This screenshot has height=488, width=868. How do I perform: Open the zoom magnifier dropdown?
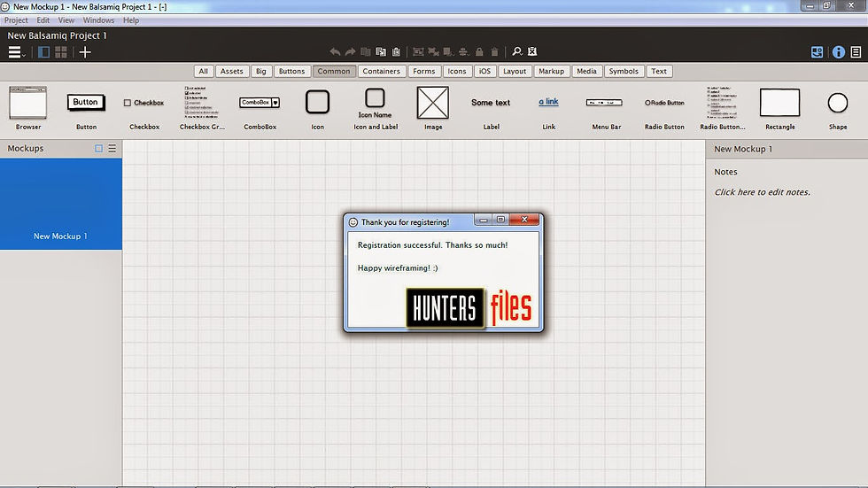click(x=517, y=51)
